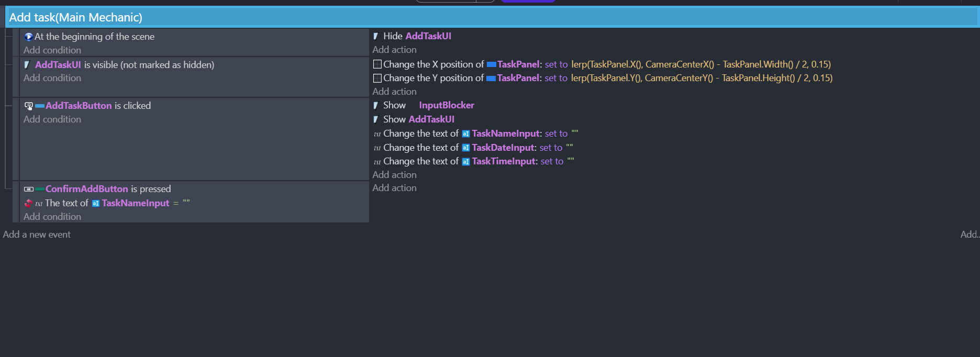Click the text icon beside TaskDateInput action
This screenshot has height=357, width=980.
(377, 148)
